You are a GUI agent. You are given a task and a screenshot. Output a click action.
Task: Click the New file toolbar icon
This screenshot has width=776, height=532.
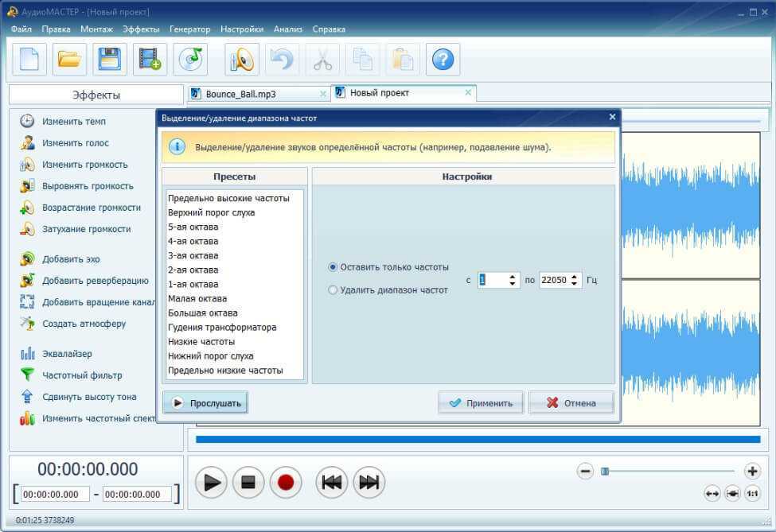pos(29,60)
